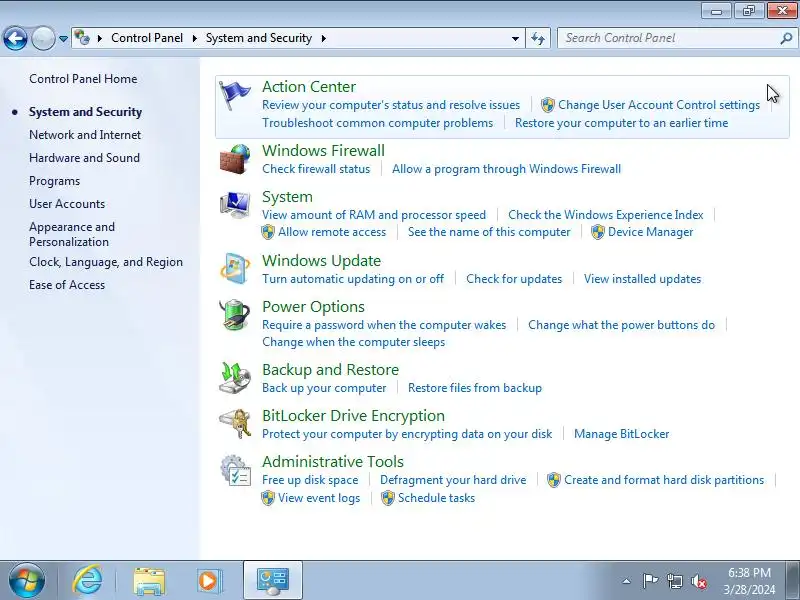
Task: Open Manage BitLocker link
Action: click(621, 434)
